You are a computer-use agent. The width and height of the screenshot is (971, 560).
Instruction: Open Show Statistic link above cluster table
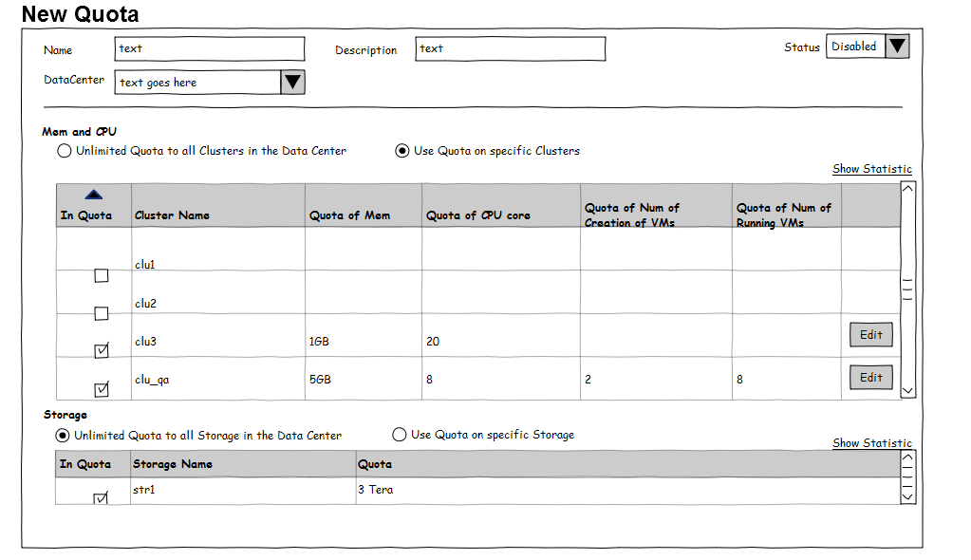[x=871, y=169]
